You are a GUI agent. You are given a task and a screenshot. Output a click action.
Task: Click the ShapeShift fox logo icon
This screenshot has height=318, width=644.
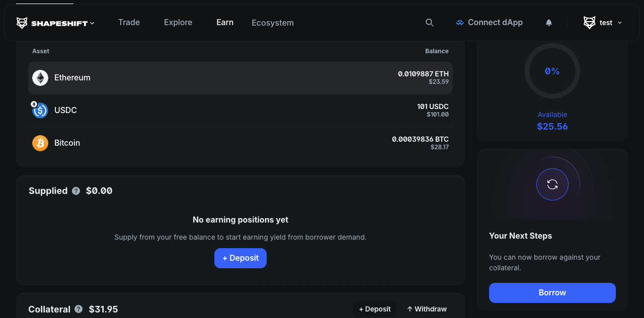22,23
